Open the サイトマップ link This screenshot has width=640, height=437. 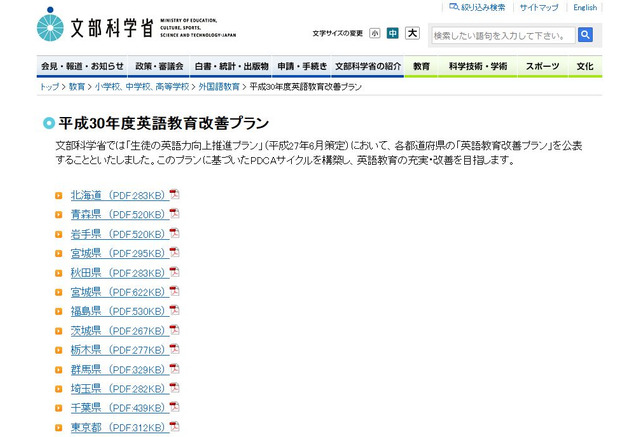539,7
